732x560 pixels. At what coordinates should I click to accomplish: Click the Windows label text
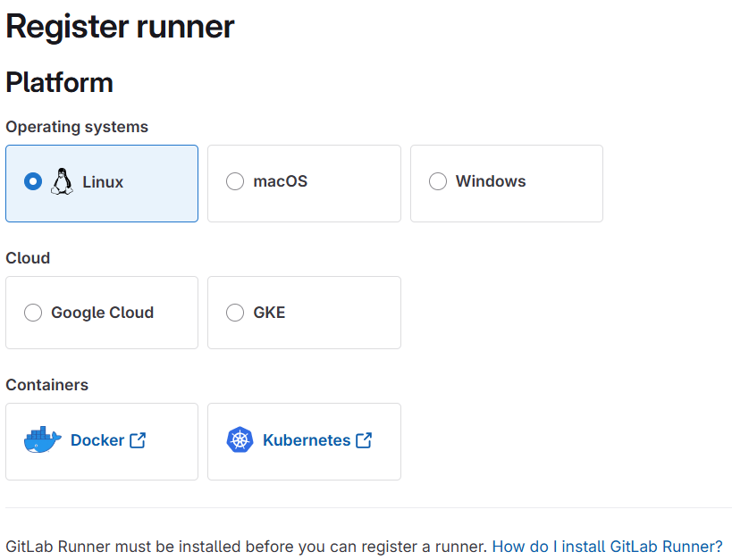point(491,181)
